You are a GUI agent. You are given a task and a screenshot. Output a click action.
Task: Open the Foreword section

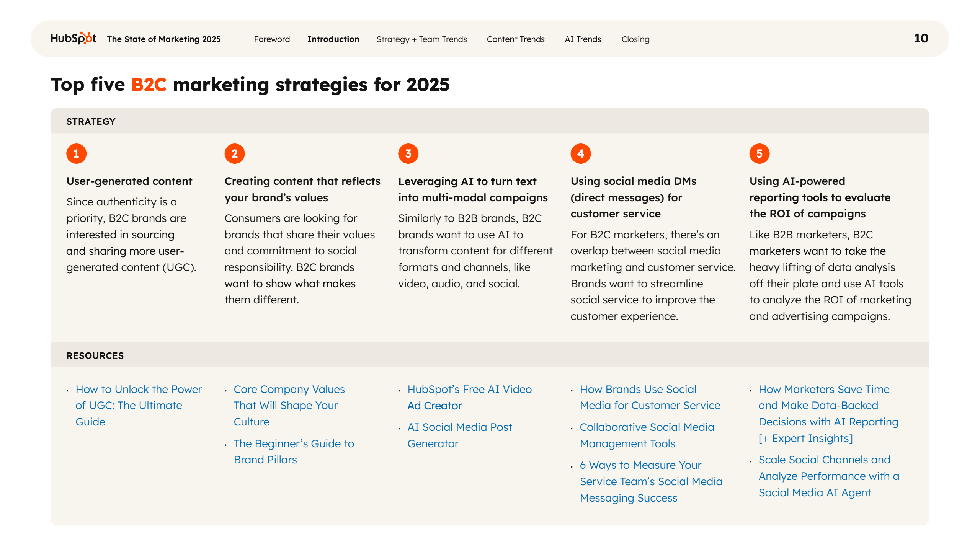click(x=272, y=39)
